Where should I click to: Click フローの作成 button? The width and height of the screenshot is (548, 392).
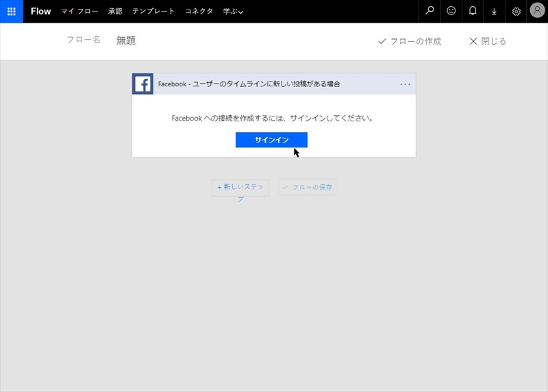pos(410,42)
